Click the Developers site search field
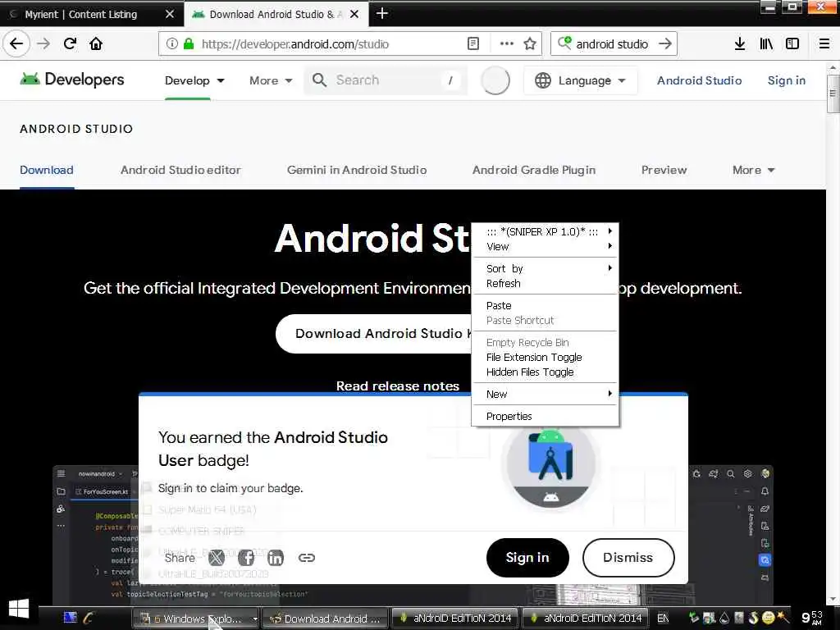The height and width of the screenshot is (630, 840). click(386, 80)
